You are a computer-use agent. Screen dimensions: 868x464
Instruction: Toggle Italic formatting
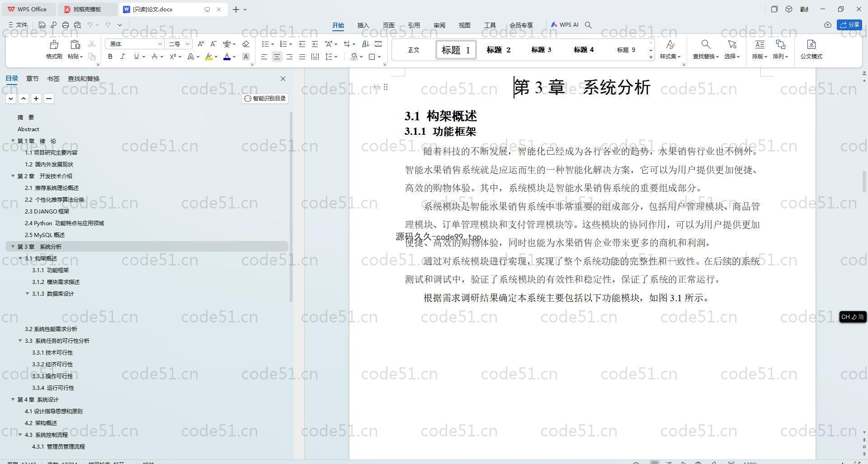pos(123,57)
